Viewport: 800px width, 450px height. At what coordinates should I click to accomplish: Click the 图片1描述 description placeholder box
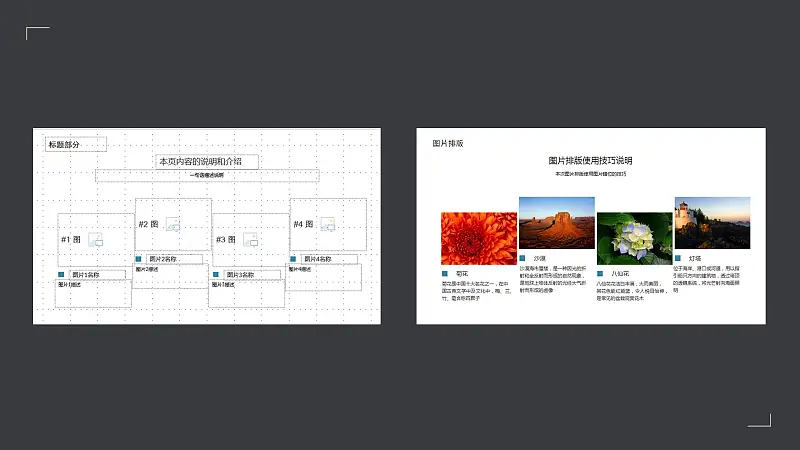93,293
